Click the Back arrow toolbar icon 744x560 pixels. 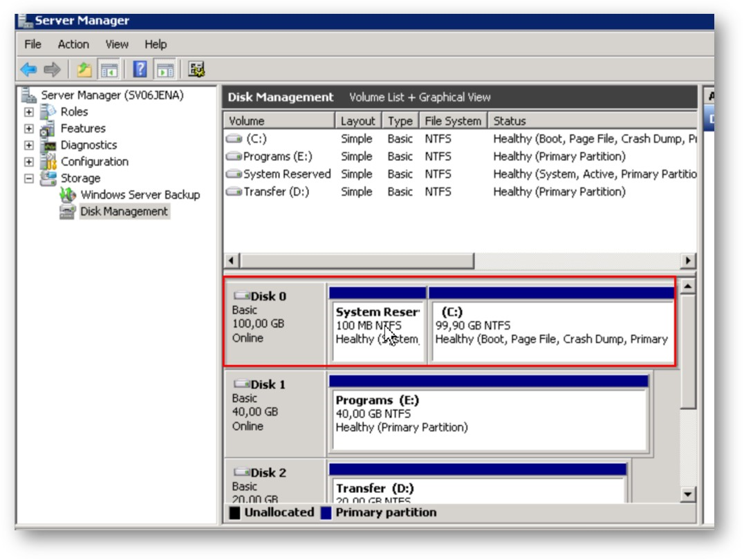tap(28, 70)
